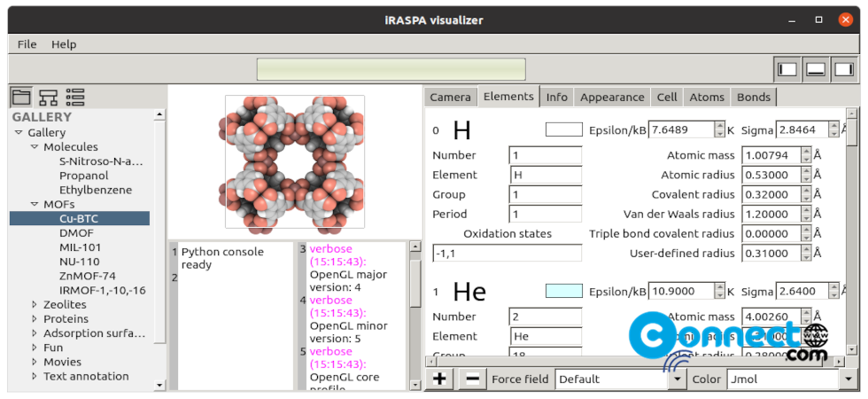Click the hydrogen white color swatch

coord(564,129)
